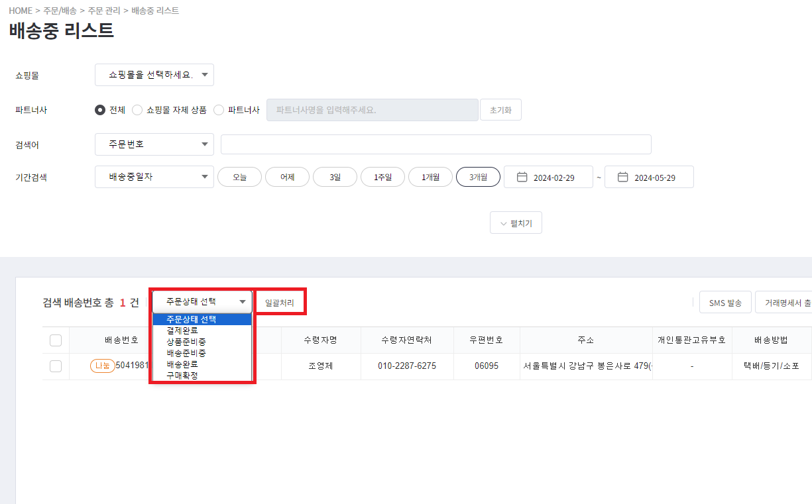Click the 파트너사명 input field
Image resolution: width=812 pixels, height=504 pixels.
click(373, 110)
